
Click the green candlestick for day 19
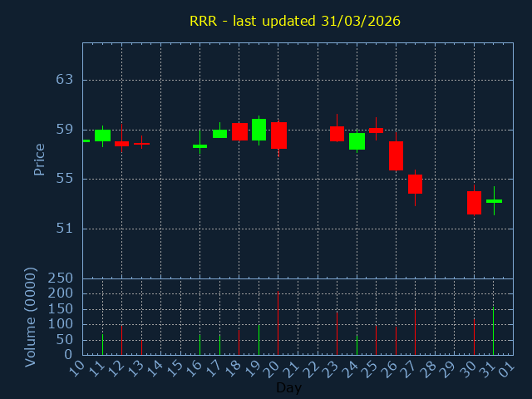[x=259, y=130]
